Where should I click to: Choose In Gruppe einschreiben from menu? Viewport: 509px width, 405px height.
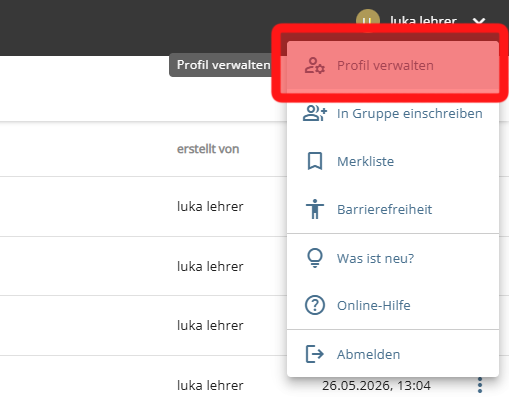pos(393,114)
